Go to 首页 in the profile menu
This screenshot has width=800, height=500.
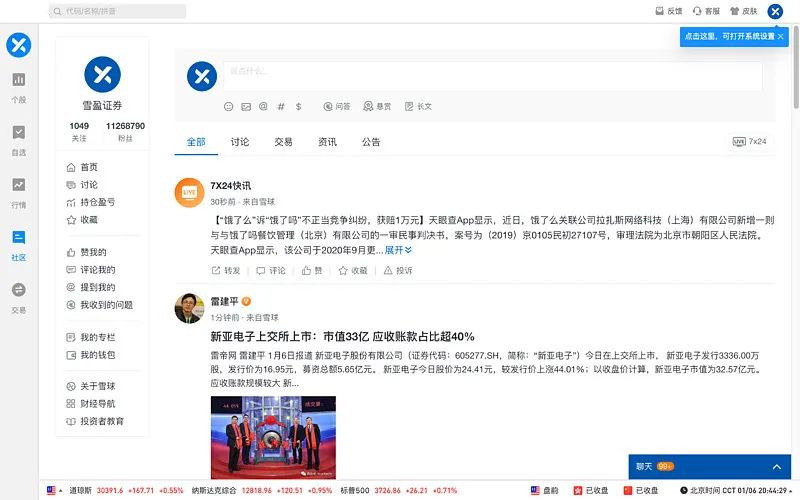82,167
